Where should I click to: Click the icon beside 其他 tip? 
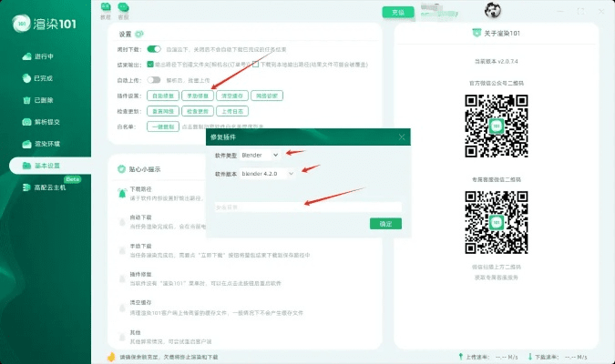click(122, 337)
